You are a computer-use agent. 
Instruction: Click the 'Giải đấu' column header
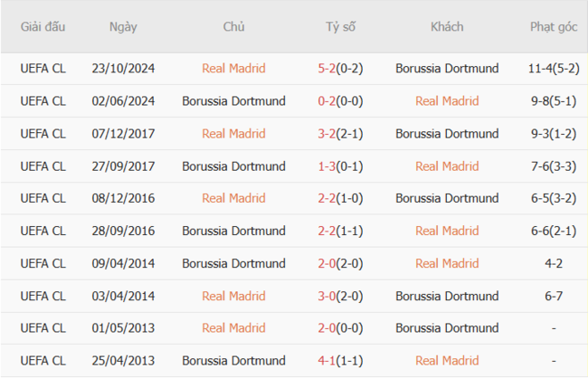point(43,27)
